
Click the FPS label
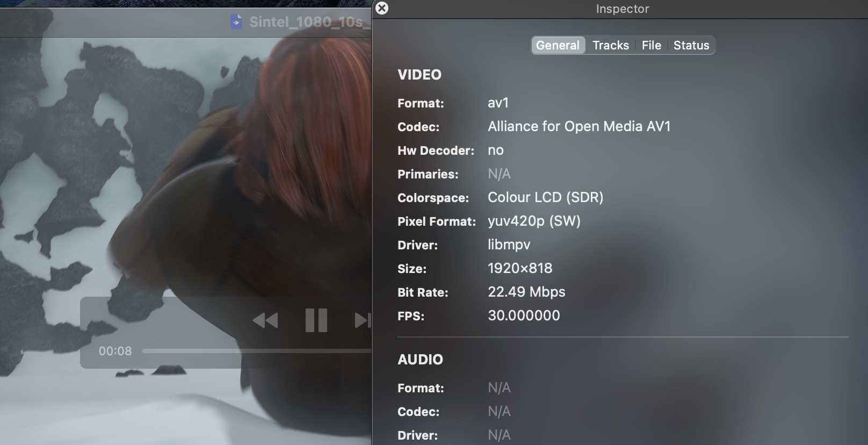pyautogui.click(x=411, y=316)
